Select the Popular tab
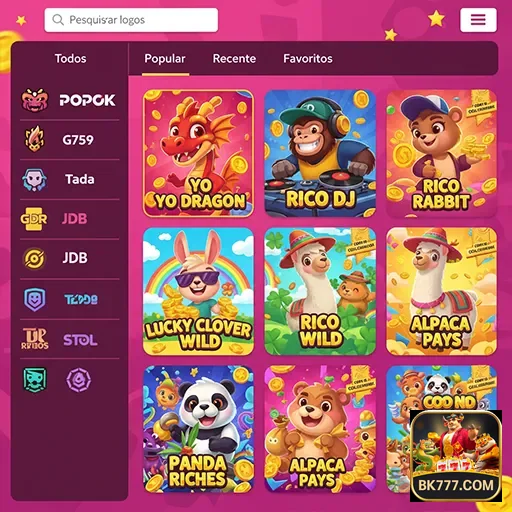This screenshot has height=512, width=512. [x=165, y=59]
